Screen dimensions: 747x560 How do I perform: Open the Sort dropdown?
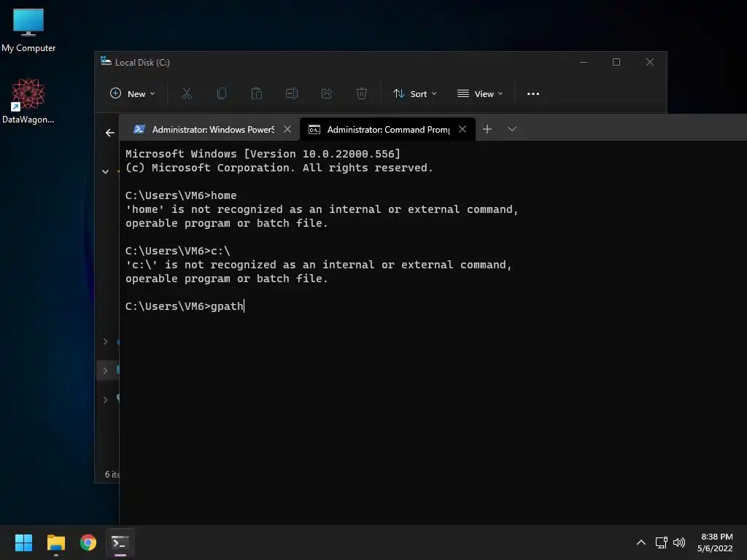click(414, 94)
